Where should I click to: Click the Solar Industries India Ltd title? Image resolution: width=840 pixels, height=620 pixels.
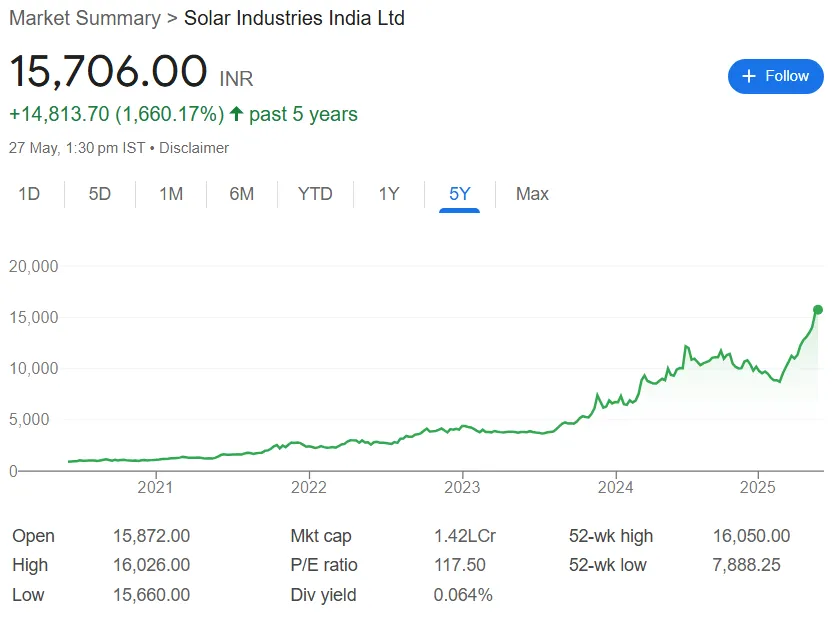point(294,18)
